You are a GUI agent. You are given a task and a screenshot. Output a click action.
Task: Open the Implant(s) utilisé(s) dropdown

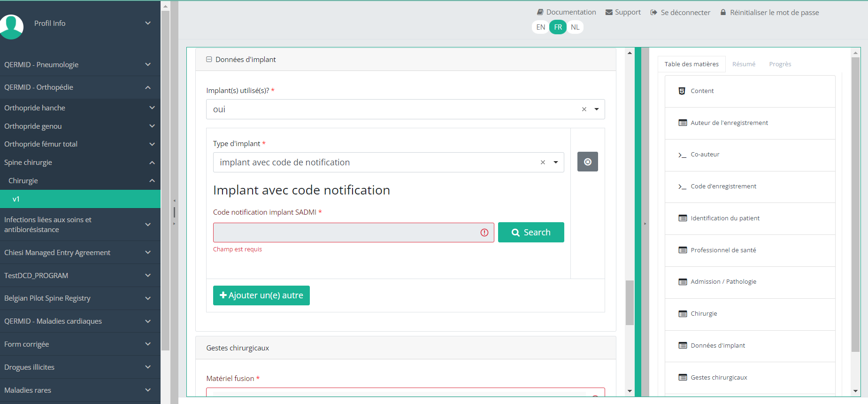[x=597, y=109]
